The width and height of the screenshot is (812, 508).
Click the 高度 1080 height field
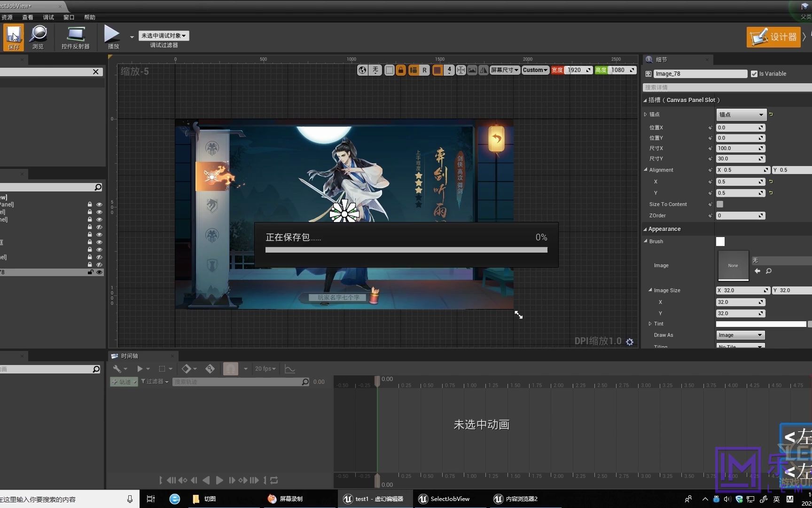(x=622, y=70)
